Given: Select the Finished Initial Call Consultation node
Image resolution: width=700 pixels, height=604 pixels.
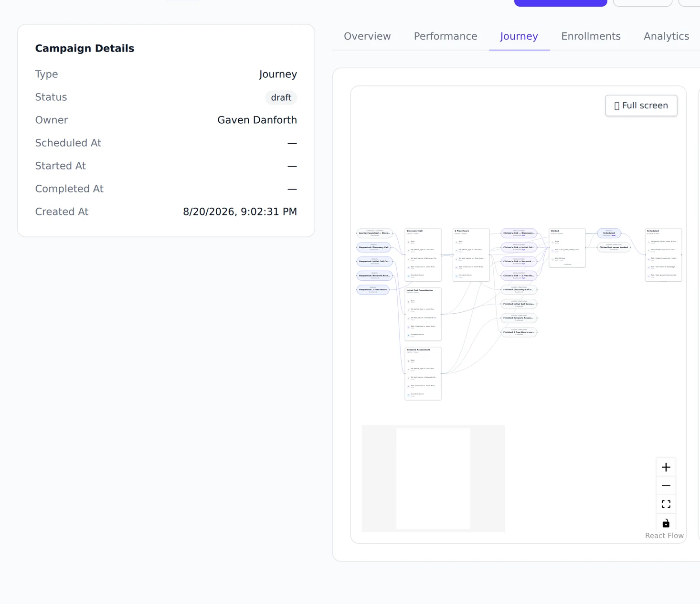Looking at the screenshot, I should click(519, 304).
